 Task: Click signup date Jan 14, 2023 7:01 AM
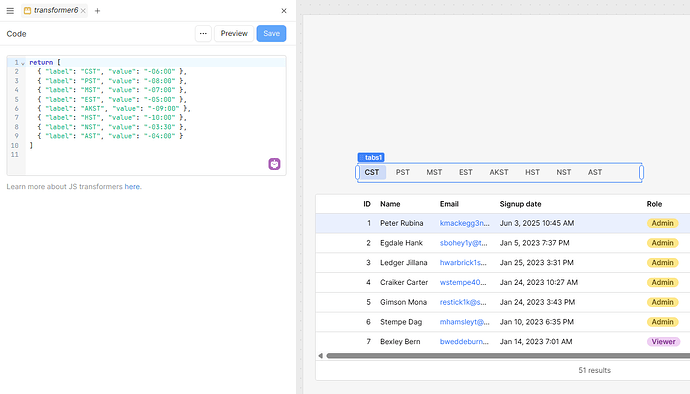point(536,342)
